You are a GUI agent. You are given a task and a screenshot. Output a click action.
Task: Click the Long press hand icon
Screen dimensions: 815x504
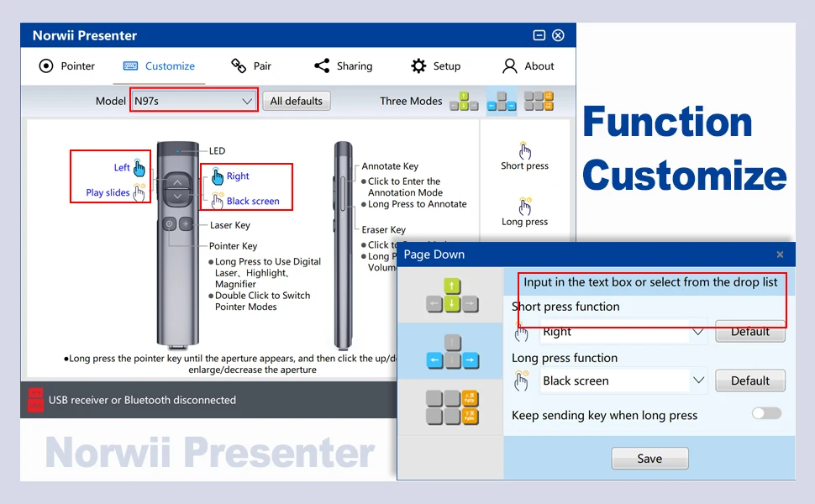click(524, 207)
